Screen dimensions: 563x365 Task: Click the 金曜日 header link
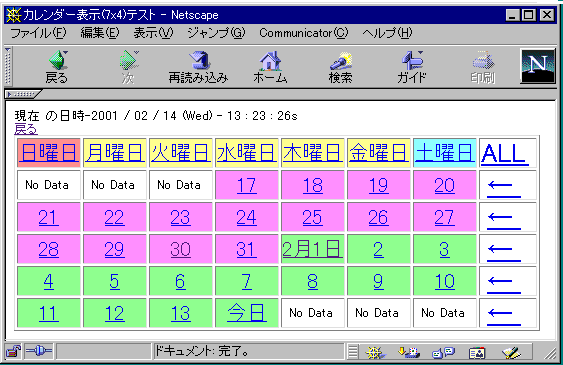pyautogui.click(x=379, y=153)
